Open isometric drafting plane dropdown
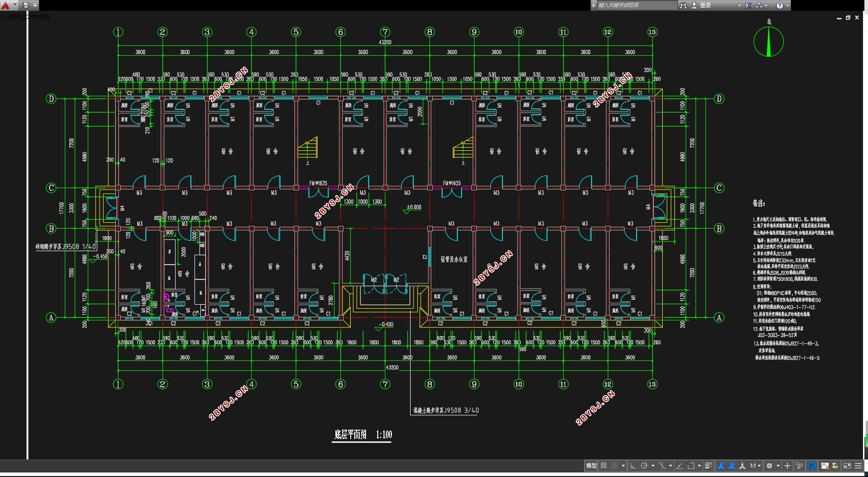Viewport: 868px width, 477px height. tap(670, 466)
